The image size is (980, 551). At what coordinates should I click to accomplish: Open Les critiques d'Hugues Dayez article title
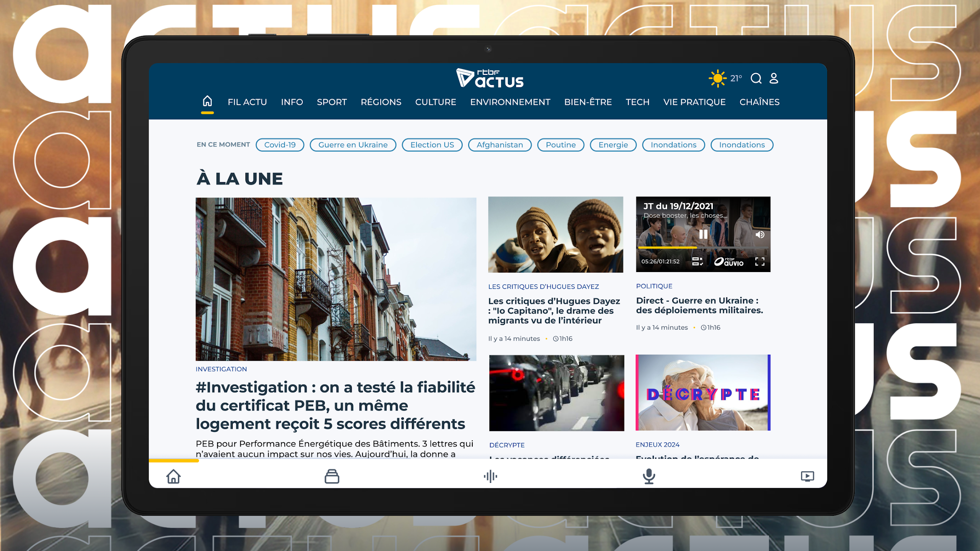(554, 311)
